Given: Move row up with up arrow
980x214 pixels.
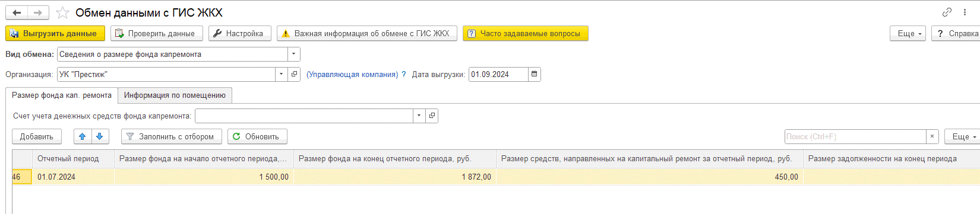Looking at the screenshot, I should tap(83, 136).
